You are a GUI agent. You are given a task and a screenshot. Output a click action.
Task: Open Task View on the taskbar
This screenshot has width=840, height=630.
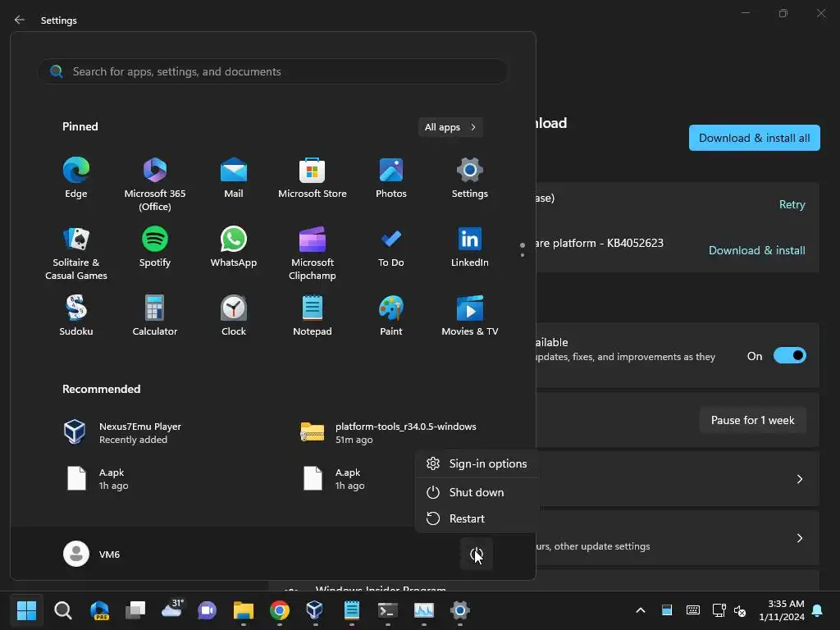(135, 609)
